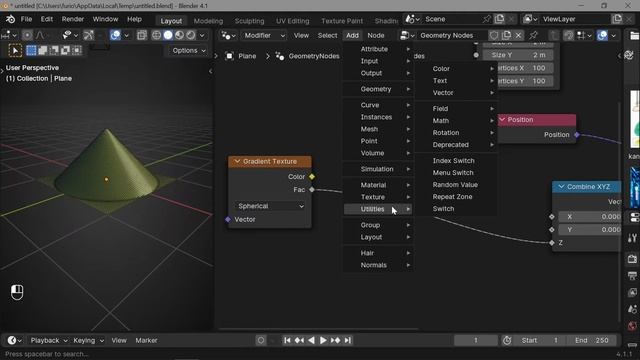Screen dimensions: 640x360
Task: Switch to rendered viewport shading
Action: point(191,36)
